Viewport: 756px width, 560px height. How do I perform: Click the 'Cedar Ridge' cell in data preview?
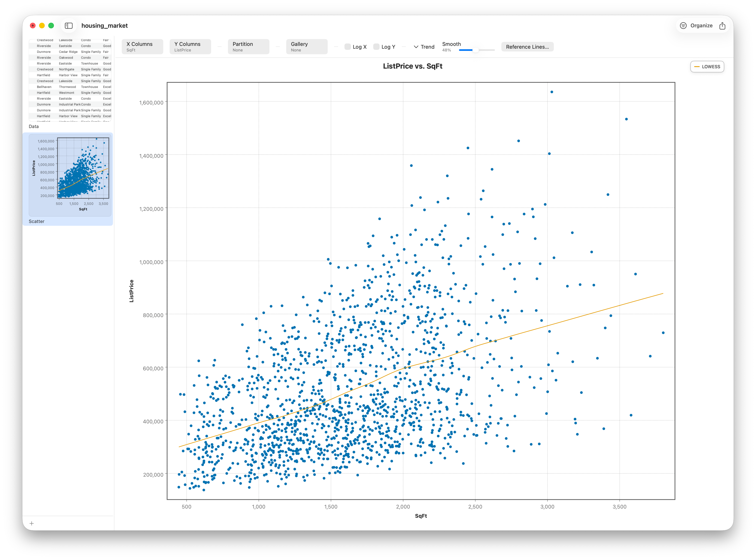pyautogui.click(x=68, y=52)
